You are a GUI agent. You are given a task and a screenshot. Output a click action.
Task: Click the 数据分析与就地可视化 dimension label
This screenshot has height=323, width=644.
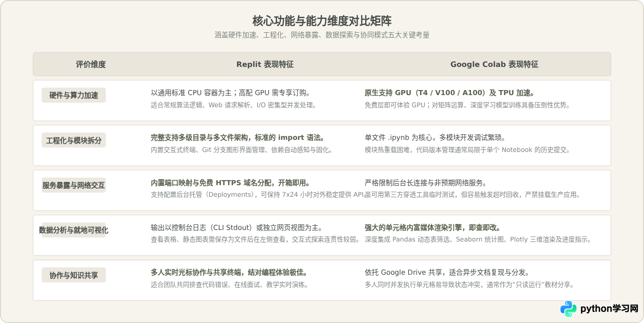[74, 230]
